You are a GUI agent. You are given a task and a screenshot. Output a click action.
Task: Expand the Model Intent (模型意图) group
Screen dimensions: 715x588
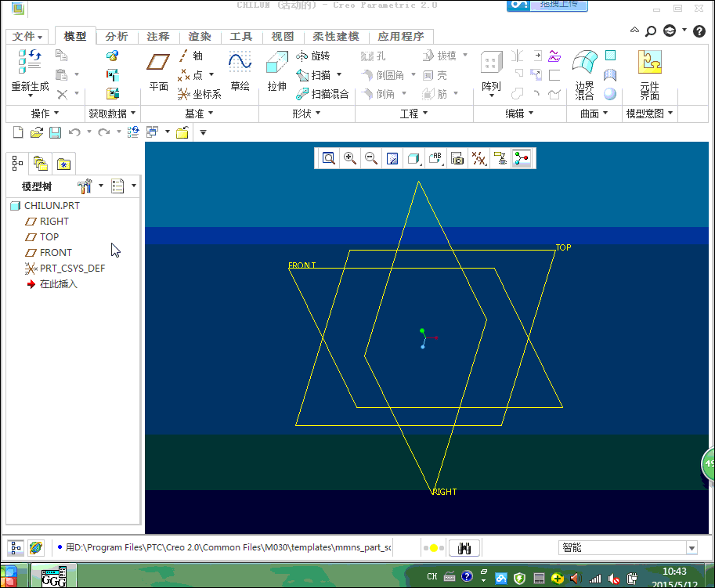(649, 113)
